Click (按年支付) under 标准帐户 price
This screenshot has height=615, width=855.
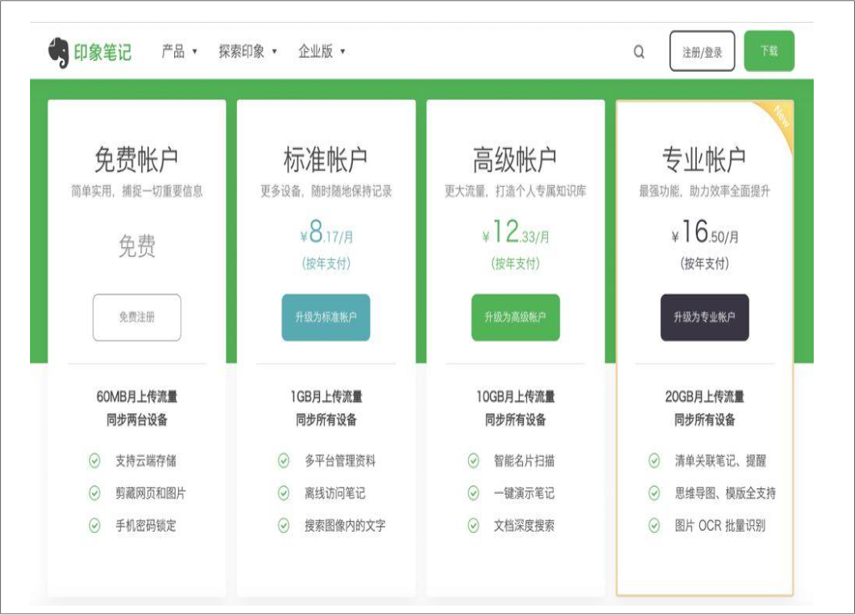(x=326, y=264)
